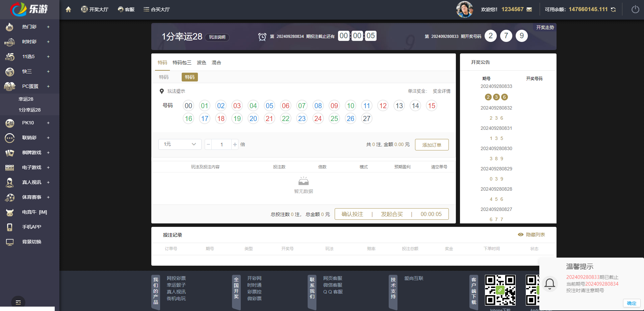
Task: Select the number 20 betting ball
Action: [253, 118]
